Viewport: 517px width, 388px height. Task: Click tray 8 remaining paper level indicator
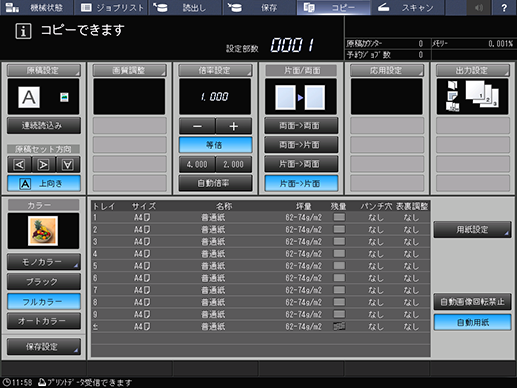(339, 302)
